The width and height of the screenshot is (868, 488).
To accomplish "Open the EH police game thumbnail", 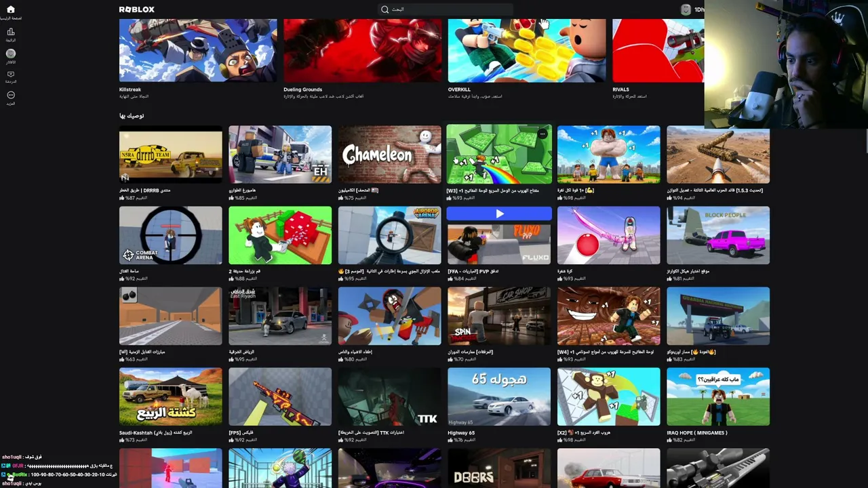I will (280, 155).
